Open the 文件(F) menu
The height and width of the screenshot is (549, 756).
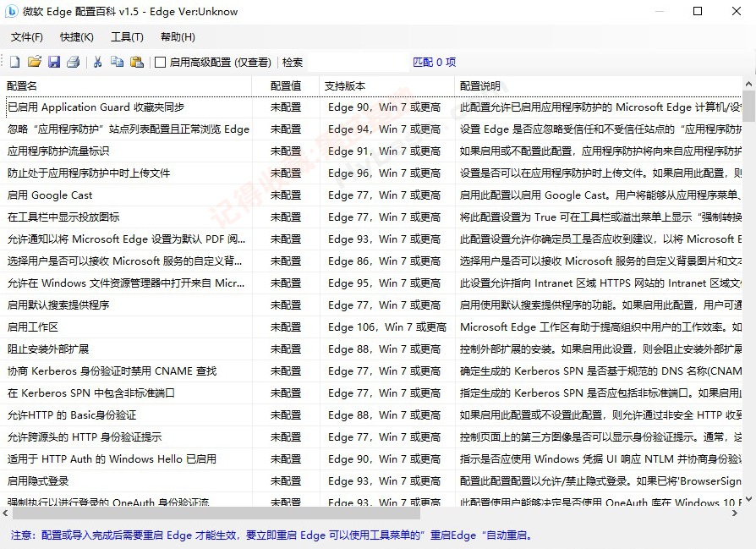(x=27, y=37)
